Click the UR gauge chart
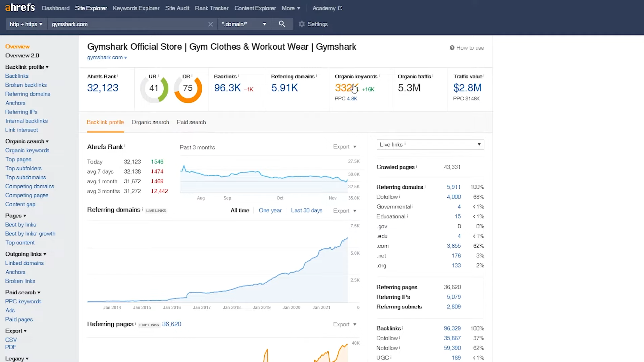The width and height of the screenshot is (644, 362). pyautogui.click(x=154, y=89)
